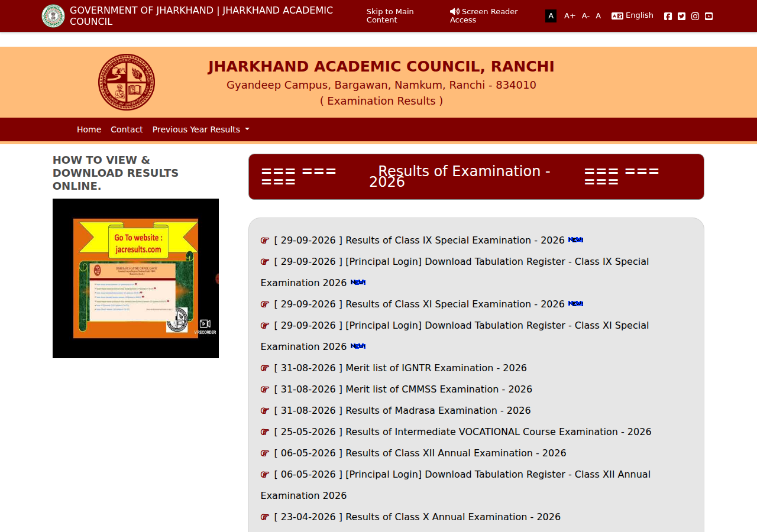Open the Instagram social icon
The height and width of the screenshot is (532, 757).
[x=695, y=16]
